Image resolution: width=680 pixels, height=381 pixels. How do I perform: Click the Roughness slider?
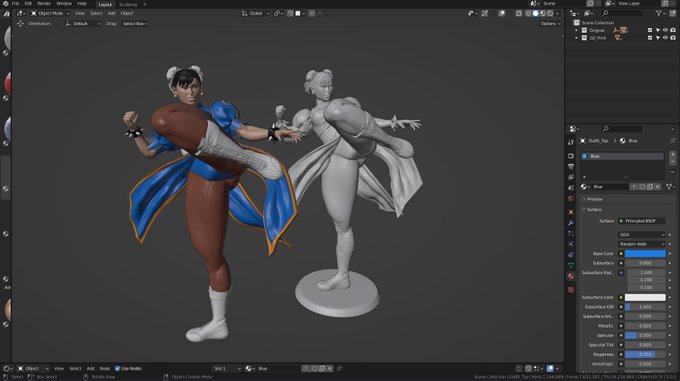(645, 355)
